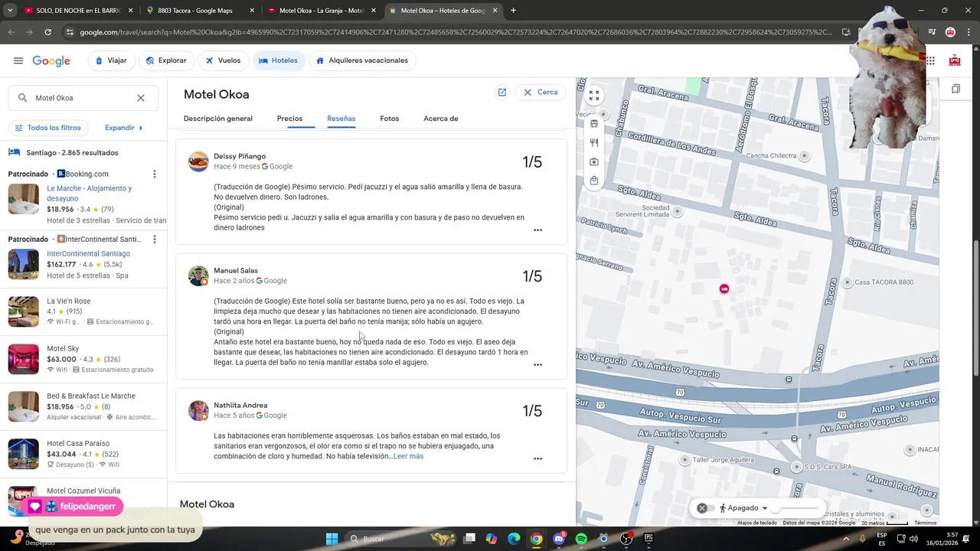Viewport: 980px width, 551px height.
Task: Reload the page
Action: tap(47, 32)
